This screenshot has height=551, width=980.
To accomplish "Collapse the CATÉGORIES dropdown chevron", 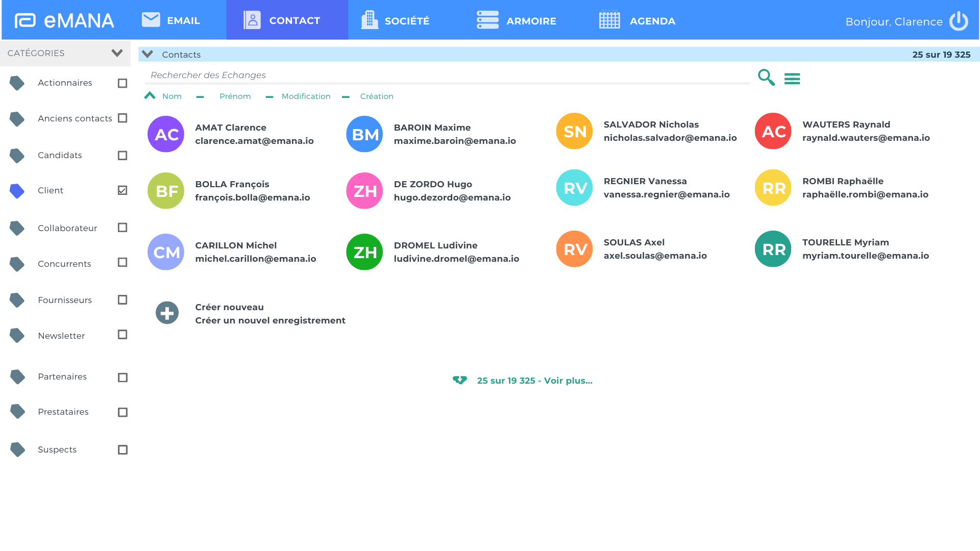I will (x=117, y=53).
